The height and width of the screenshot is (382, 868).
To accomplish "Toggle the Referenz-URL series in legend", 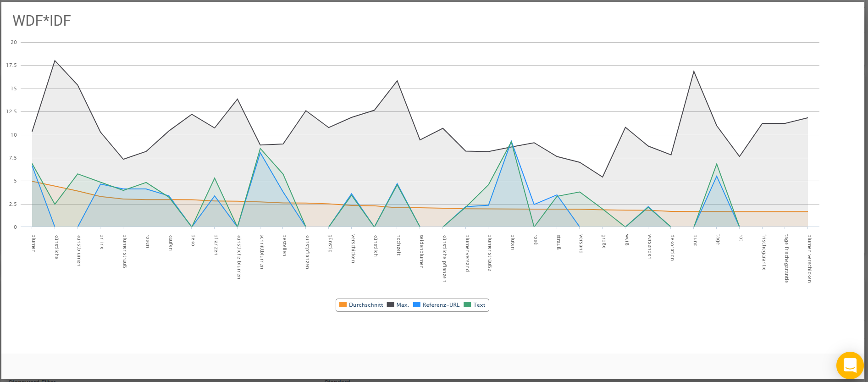I will tap(436, 305).
